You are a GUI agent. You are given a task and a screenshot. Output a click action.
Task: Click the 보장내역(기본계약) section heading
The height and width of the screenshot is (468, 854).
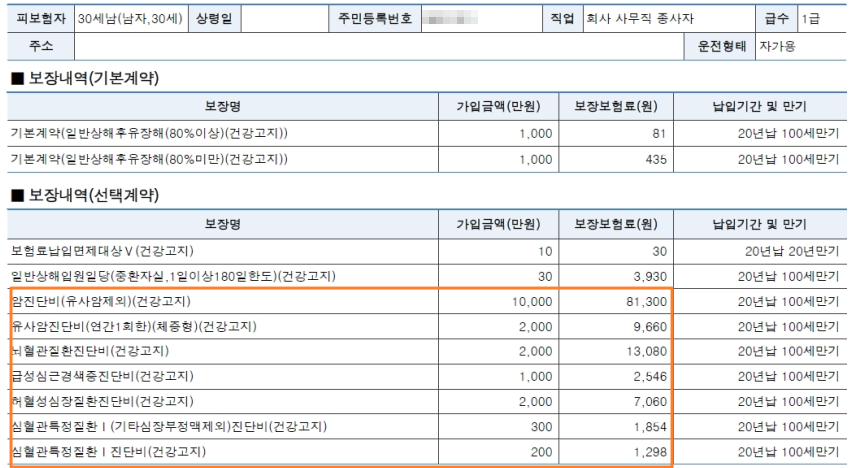coord(86,78)
